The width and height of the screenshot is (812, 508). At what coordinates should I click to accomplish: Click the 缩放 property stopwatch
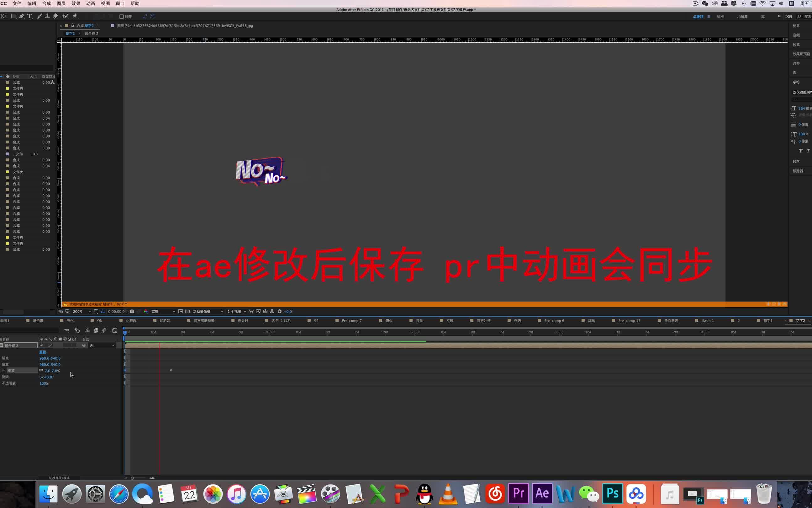(3, 370)
